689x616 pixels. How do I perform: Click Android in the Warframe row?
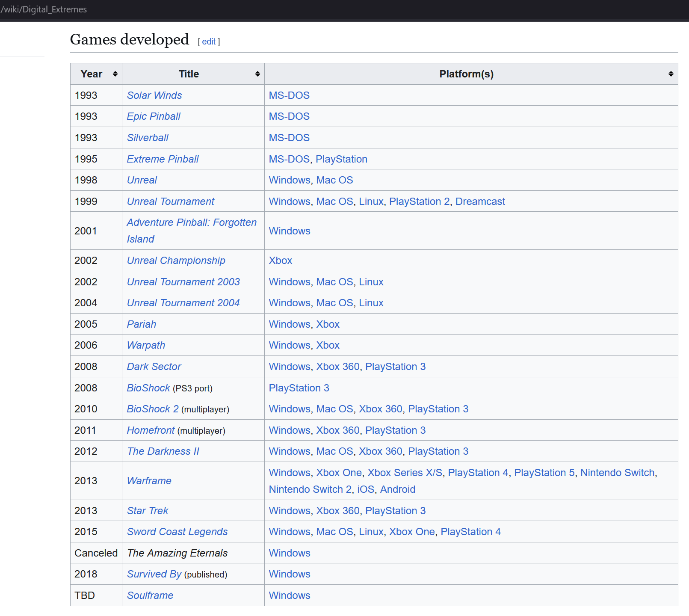click(397, 489)
